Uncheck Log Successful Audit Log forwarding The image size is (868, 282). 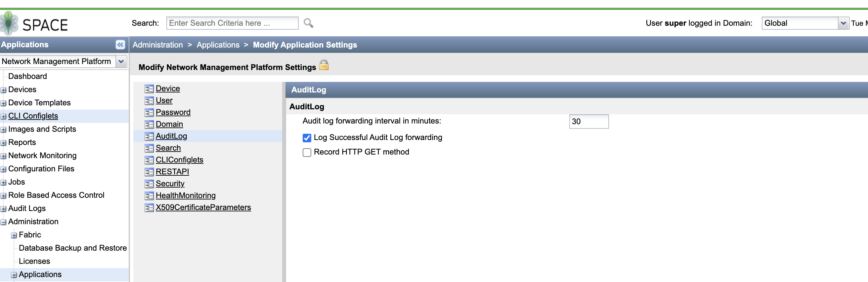pyautogui.click(x=307, y=138)
